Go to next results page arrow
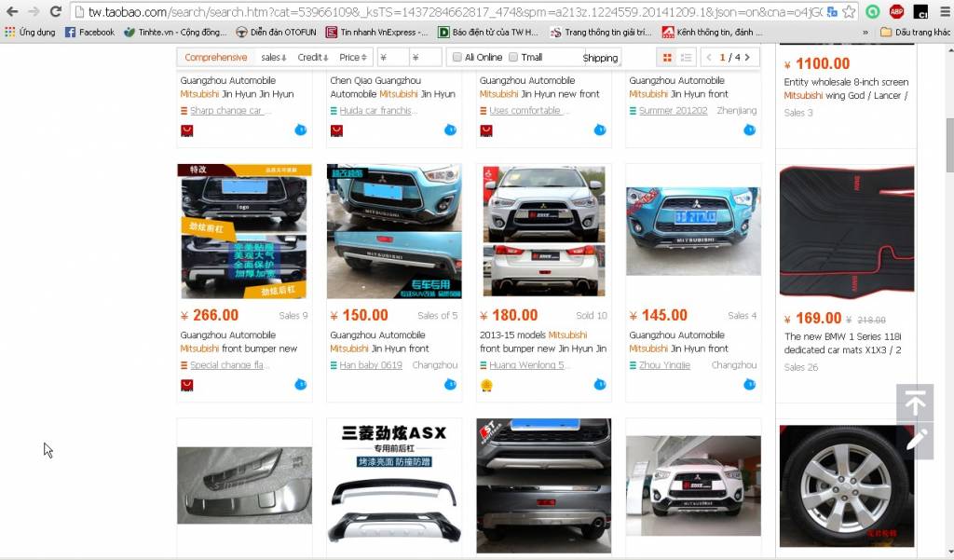The image size is (954, 560). pos(748,57)
